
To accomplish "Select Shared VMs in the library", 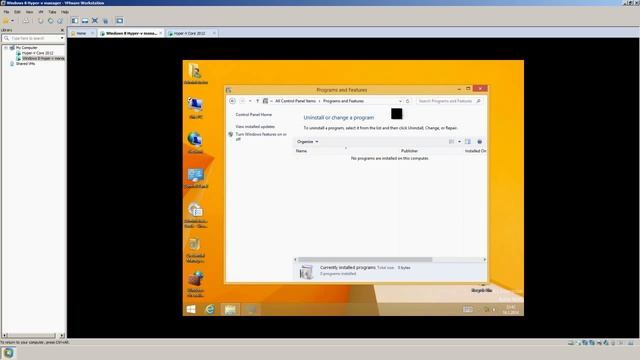I will tap(25, 64).
